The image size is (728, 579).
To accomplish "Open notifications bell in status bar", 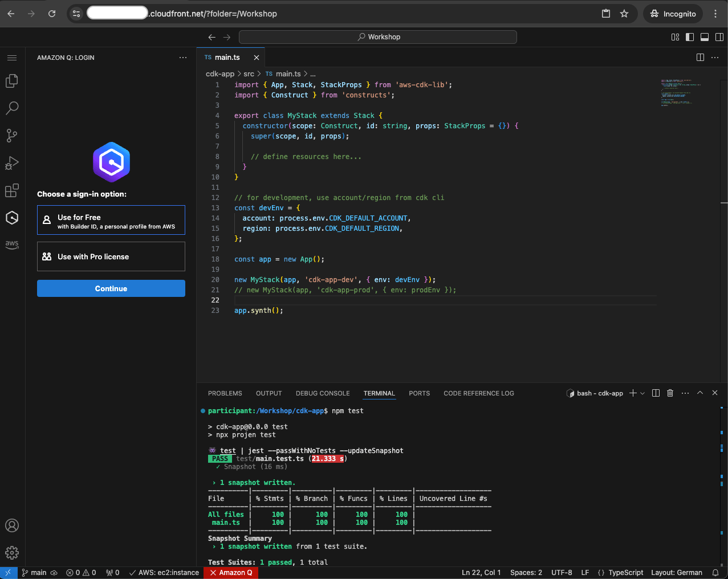I will pos(715,573).
